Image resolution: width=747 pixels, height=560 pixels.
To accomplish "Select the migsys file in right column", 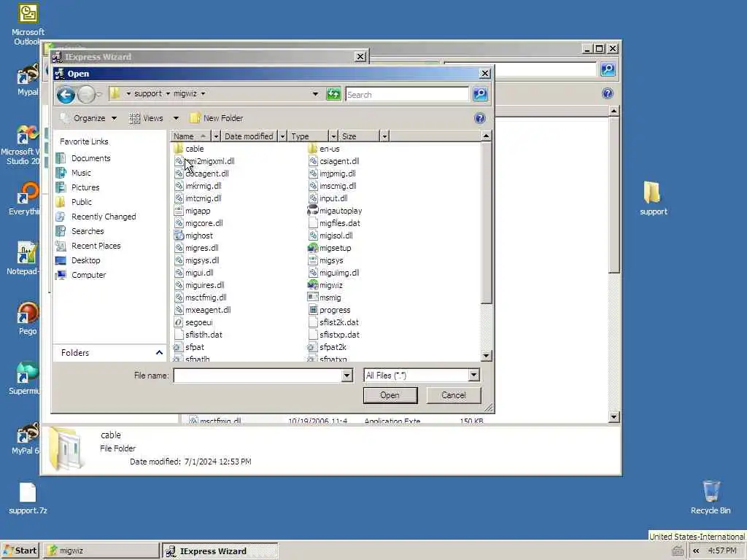I will click(326, 260).
